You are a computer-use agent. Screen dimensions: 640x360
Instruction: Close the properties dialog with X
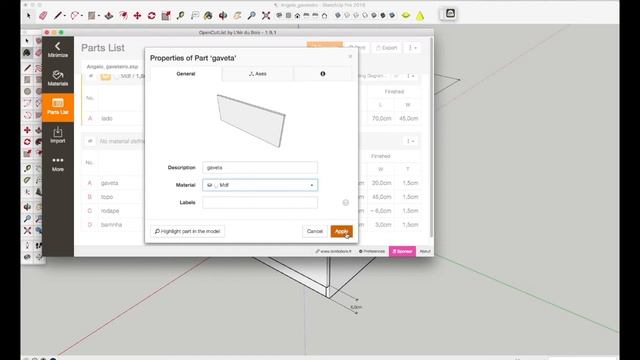click(350, 56)
